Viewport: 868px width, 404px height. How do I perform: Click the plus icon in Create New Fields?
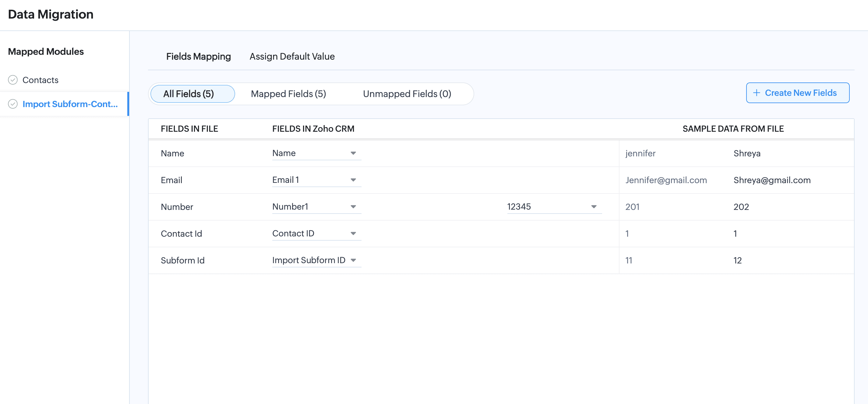[757, 93]
